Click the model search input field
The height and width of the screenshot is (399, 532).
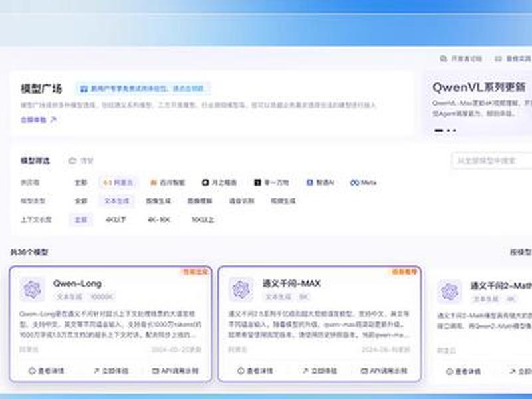pos(491,160)
